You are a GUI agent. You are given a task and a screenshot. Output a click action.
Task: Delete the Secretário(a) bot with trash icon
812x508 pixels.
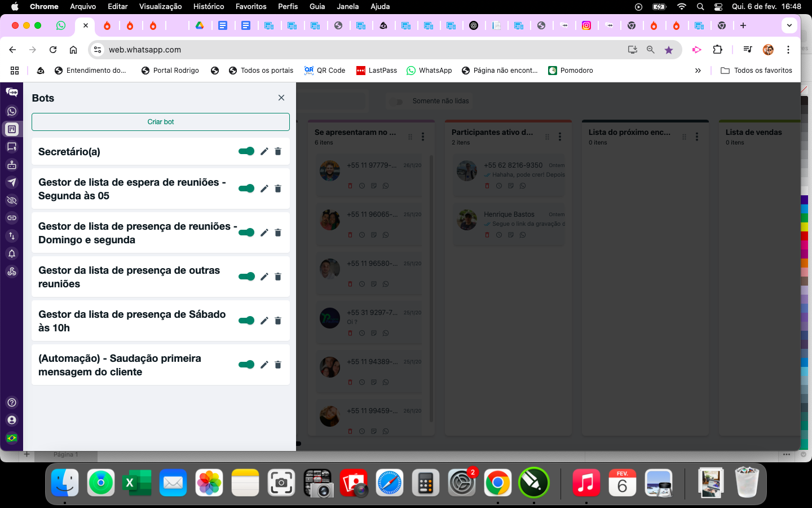[278, 151]
